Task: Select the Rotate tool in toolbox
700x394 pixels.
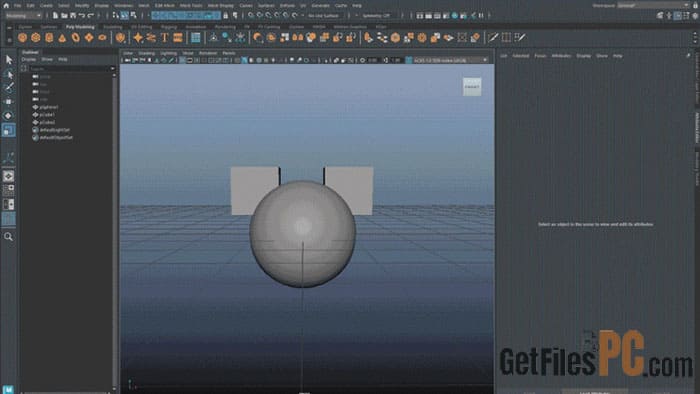Action: (8, 116)
